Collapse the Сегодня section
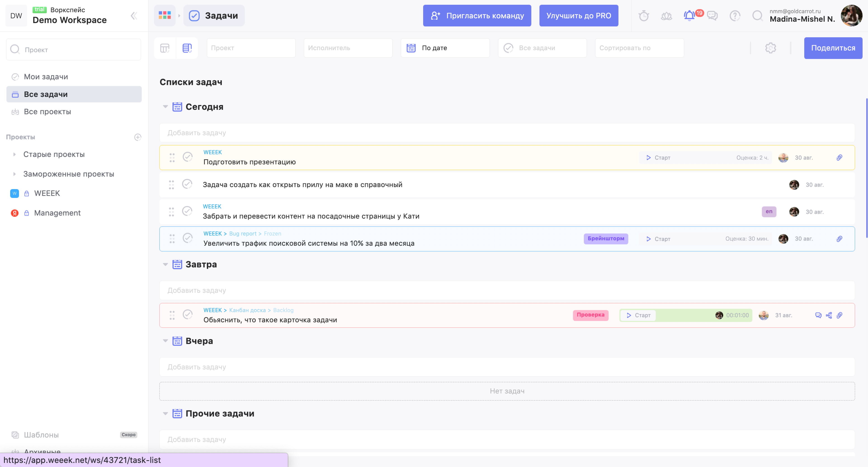 165,107
